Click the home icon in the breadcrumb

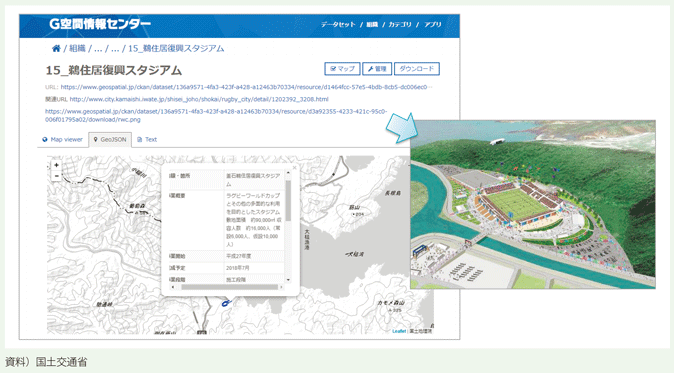56,49
